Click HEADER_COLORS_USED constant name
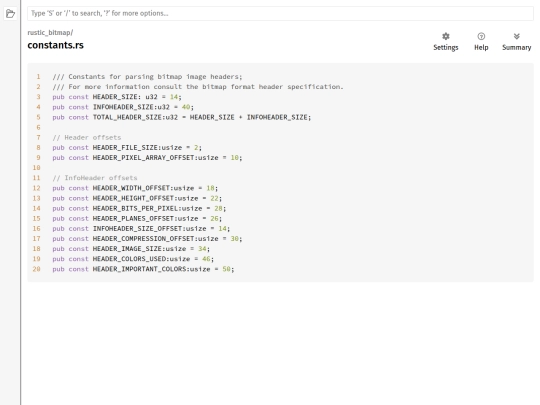This screenshot has width=540, height=405. tap(129, 259)
